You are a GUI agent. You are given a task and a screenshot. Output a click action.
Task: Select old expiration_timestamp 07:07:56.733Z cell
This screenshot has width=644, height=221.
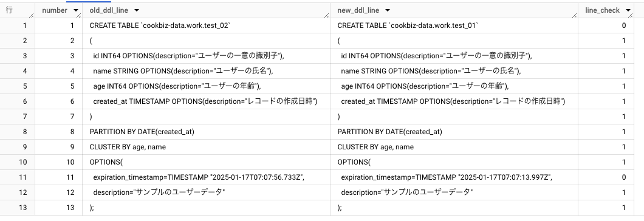click(206, 177)
